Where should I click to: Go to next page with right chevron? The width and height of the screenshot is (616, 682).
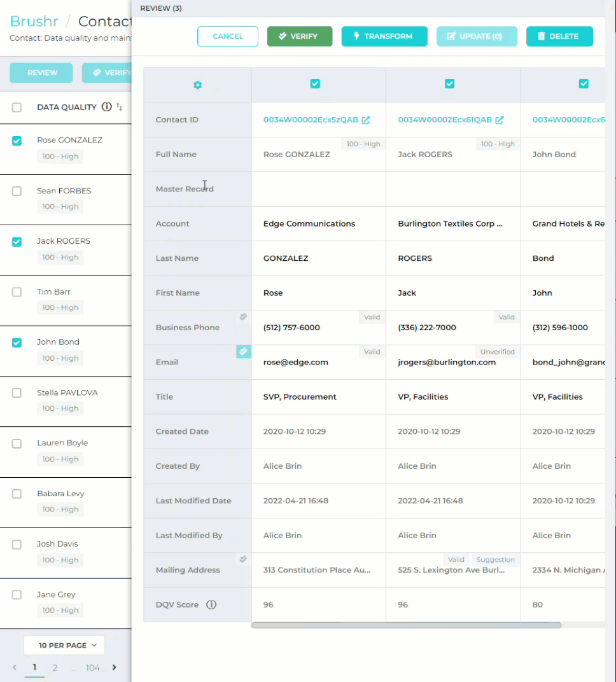(x=115, y=667)
